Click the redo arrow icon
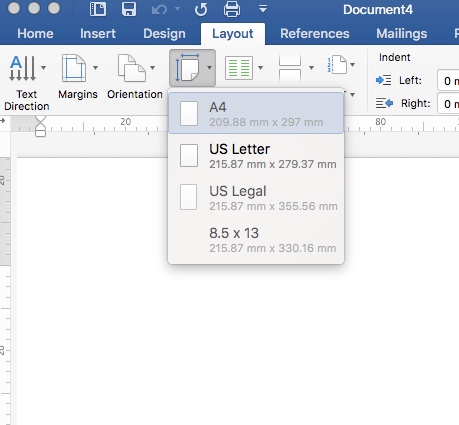The width and height of the screenshot is (459, 425). click(201, 9)
